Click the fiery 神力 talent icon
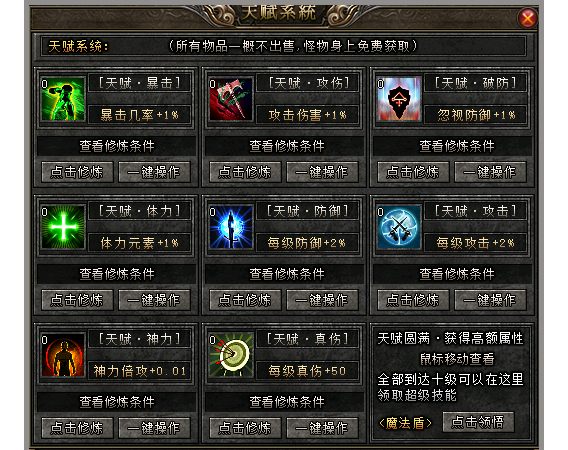 (63, 355)
